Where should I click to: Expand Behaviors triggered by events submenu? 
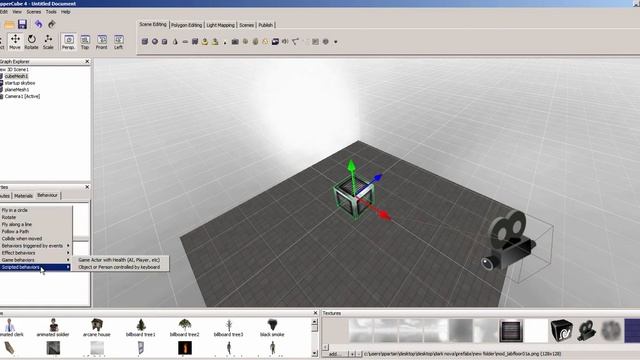(x=36, y=246)
